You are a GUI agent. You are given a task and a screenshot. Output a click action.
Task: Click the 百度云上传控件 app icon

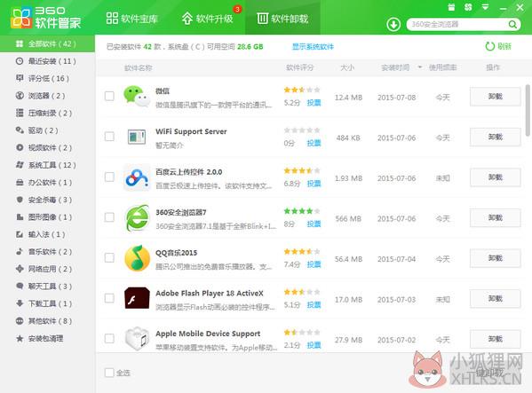tap(137, 177)
